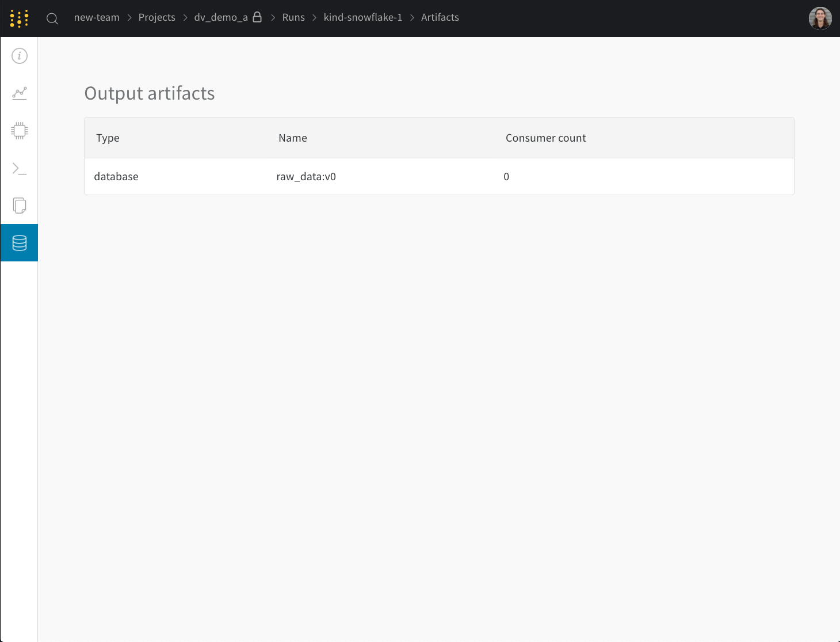
Task: Go to Runs breadcrumb
Action: click(293, 17)
